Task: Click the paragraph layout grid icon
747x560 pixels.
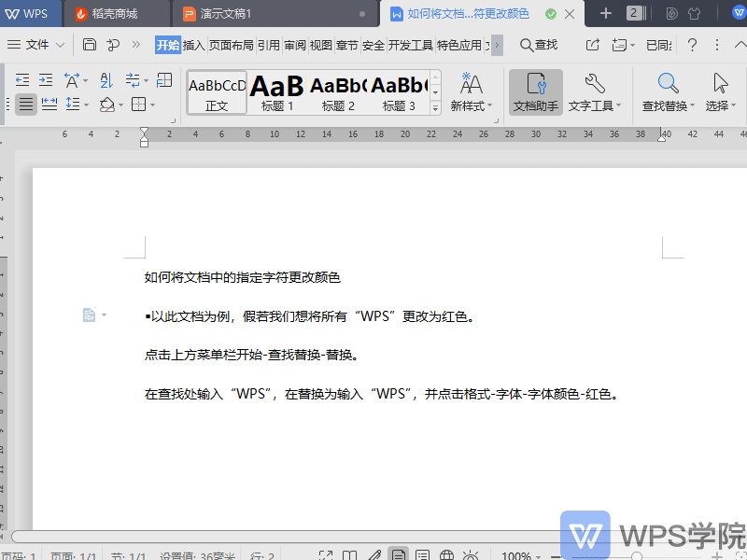Action: coord(164,80)
